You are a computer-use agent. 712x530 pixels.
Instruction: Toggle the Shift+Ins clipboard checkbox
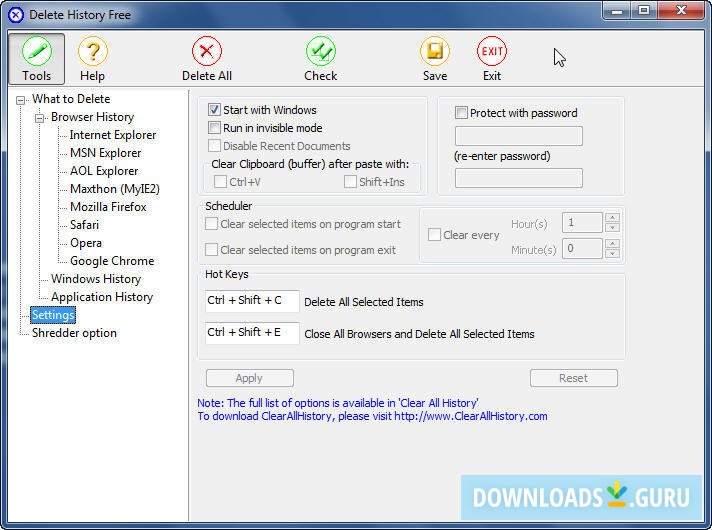pos(350,182)
